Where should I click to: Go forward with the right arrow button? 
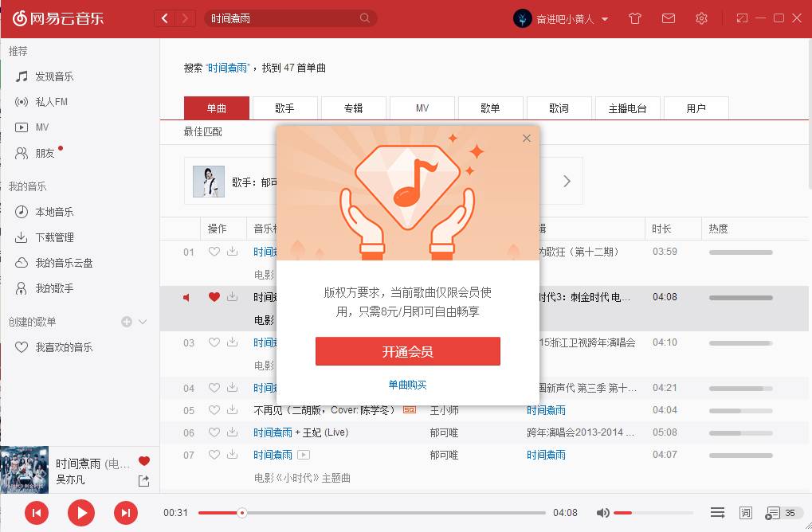point(186,18)
